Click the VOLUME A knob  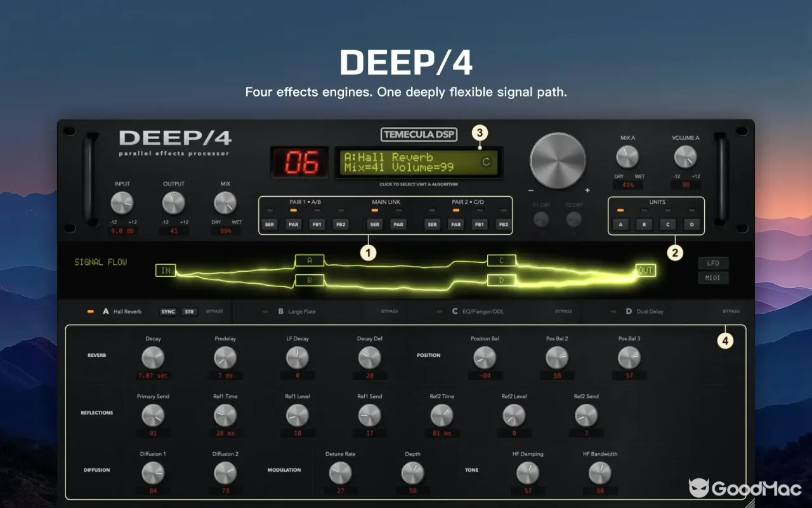tap(685, 157)
